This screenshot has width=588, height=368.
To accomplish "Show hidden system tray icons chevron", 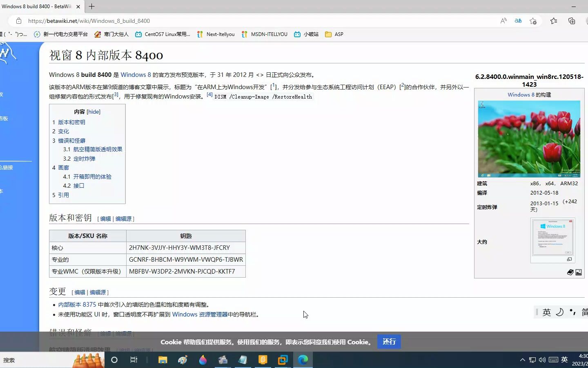I will tap(522, 360).
